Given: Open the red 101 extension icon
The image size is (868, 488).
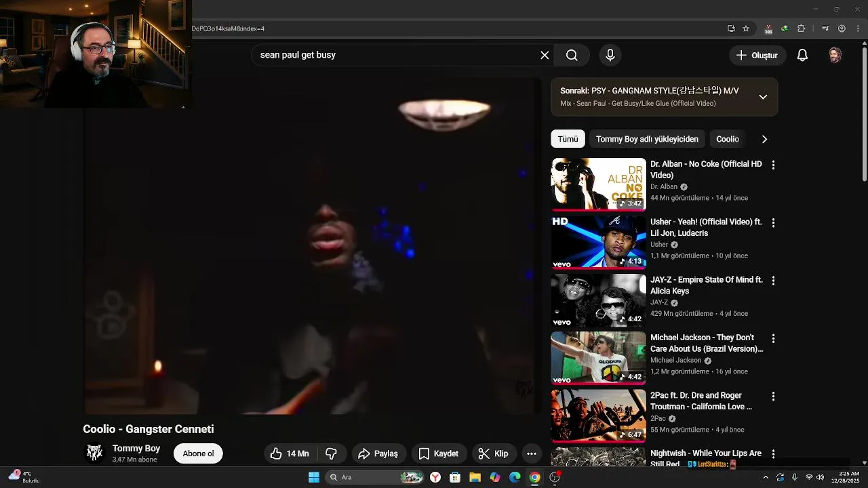Looking at the screenshot, I should coord(768,28).
